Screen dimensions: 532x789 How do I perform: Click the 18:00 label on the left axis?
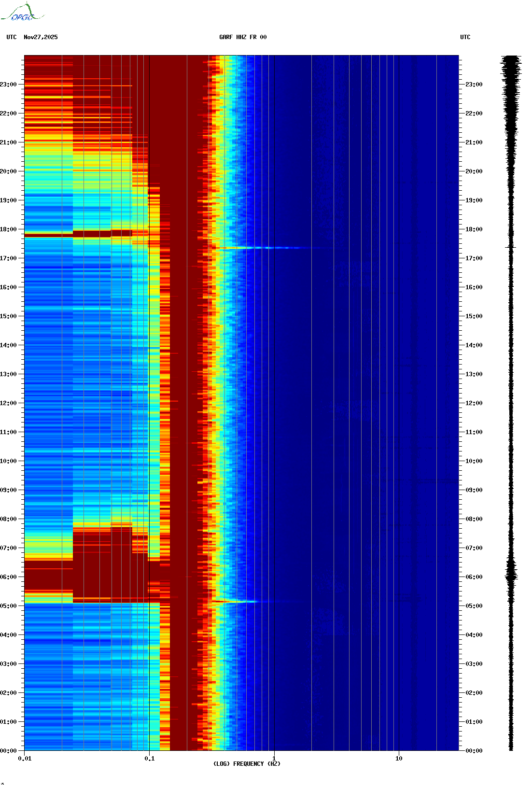pyautogui.click(x=8, y=229)
